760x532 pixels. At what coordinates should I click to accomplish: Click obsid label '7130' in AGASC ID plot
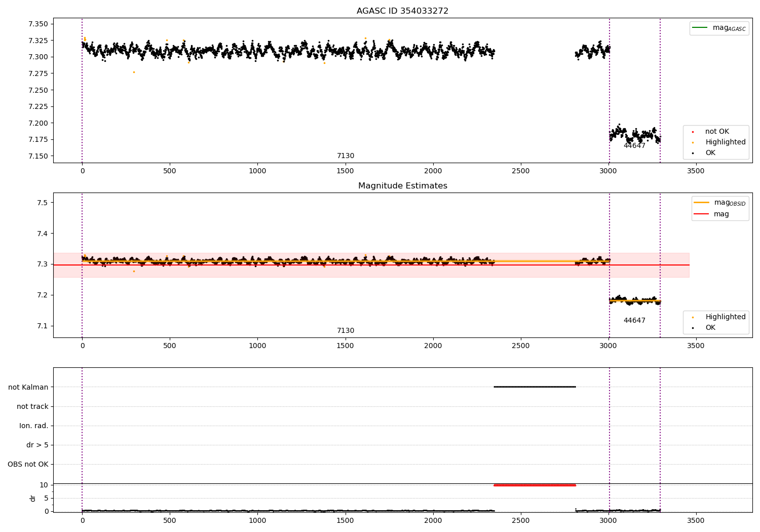[346, 156]
